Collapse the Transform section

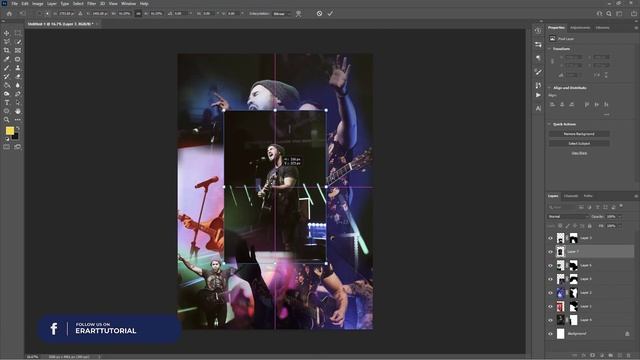click(x=550, y=49)
